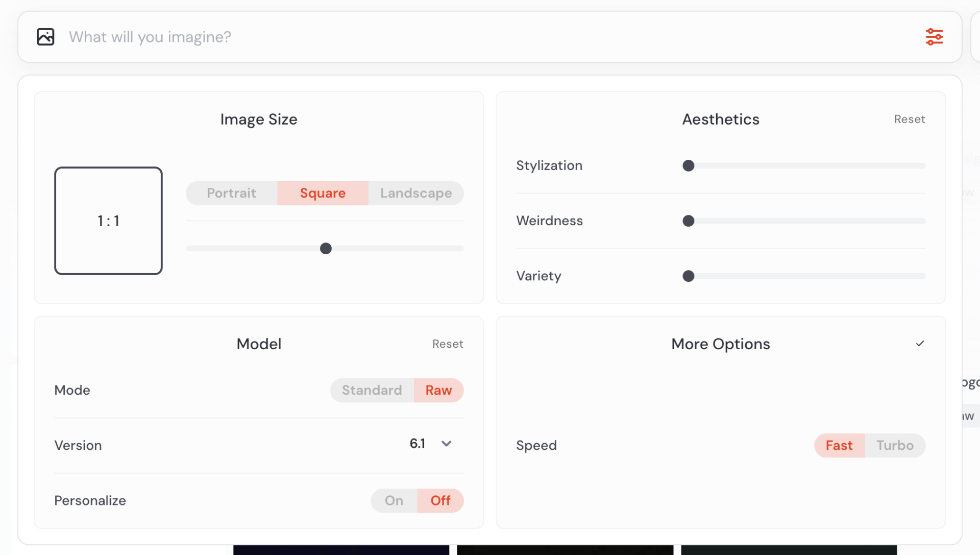Select Portrait image orientation
The height and width of the screenshot is (555, 980).
pyautogui.click(x=231, y=193)
